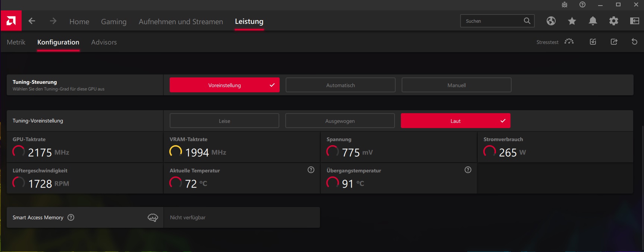Viewport: 644px width, 252px height.
Task: Click the AMD logo icon
Action: 11,21
